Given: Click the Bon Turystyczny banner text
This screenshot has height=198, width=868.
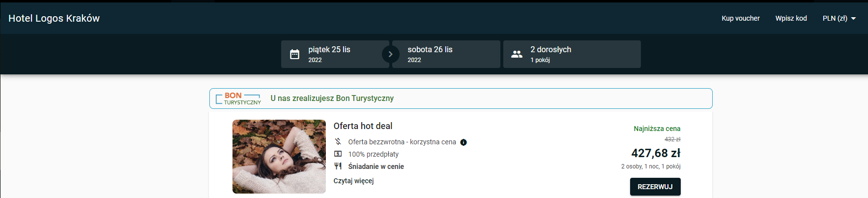Looking at the screenshot, I should pos(332,99).
